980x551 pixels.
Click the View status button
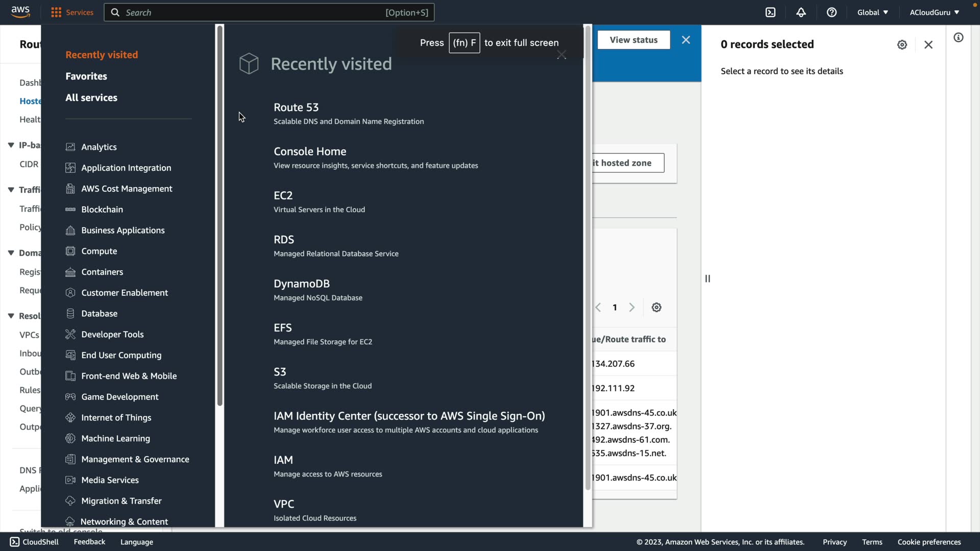pos(633,40)
